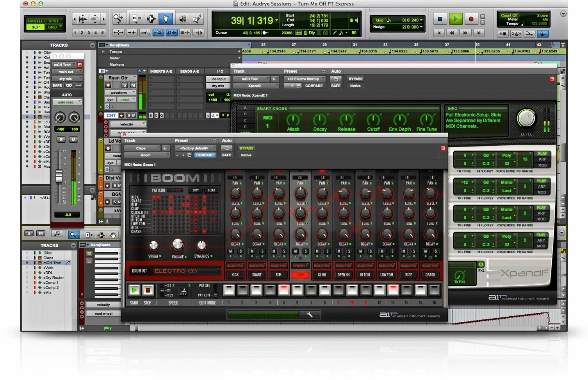Open the Claps track selector dropdown
Image resolution: width=588 pixels, height=380 pixels.
(143, 148)
